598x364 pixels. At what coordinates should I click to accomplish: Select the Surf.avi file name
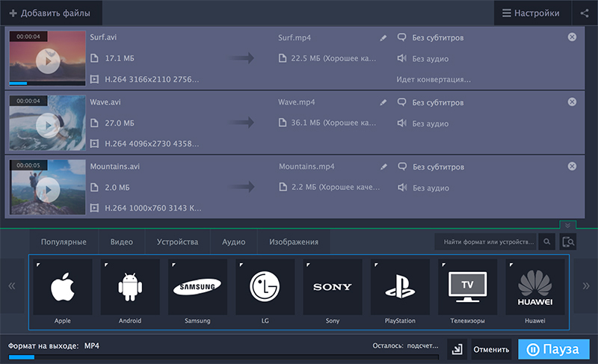103,37
